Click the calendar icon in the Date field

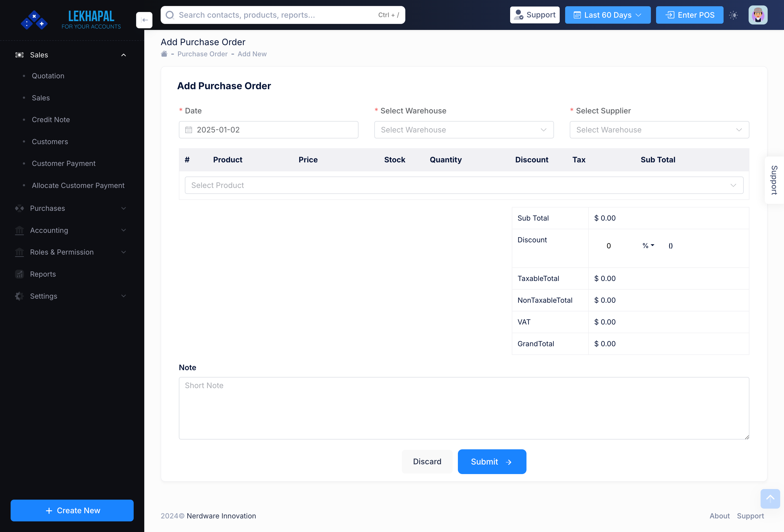click(189, 129)
